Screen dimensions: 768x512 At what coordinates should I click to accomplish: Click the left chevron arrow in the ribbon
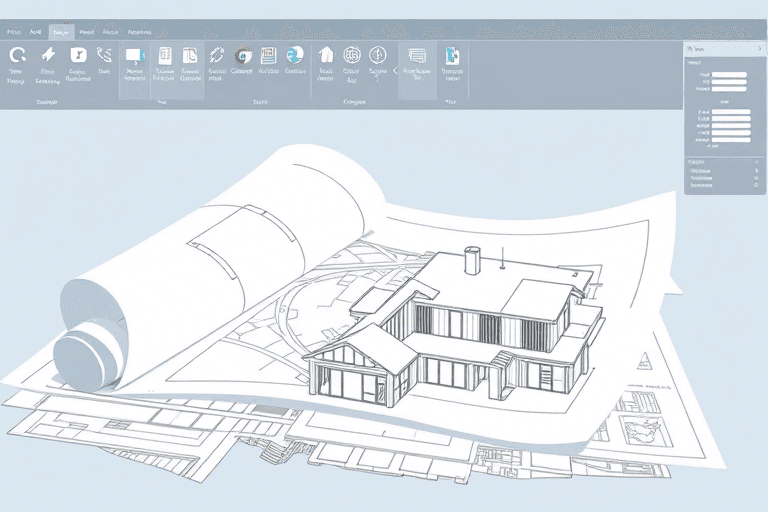395,71
